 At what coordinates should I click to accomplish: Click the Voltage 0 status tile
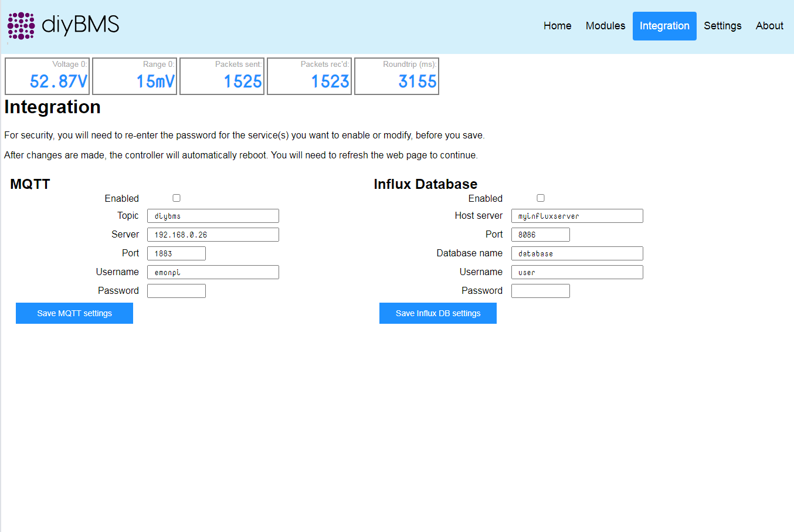click(47, 76)
